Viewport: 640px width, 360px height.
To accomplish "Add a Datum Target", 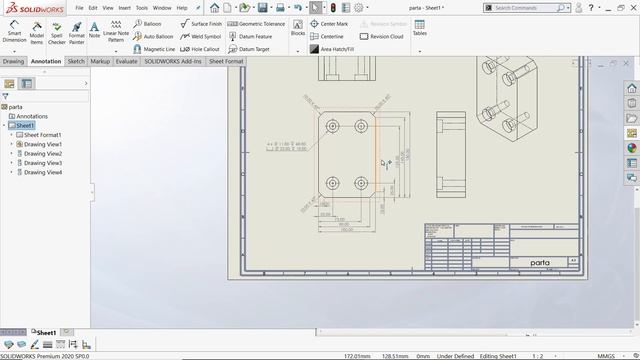I will click(x=249, y=49).
